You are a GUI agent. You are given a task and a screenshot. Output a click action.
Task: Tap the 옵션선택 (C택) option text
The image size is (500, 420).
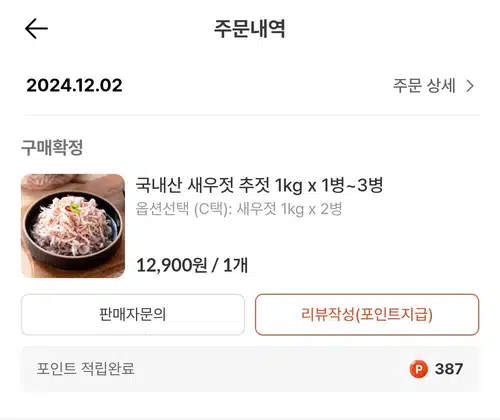pyautogui.click(x=184, y=209)
